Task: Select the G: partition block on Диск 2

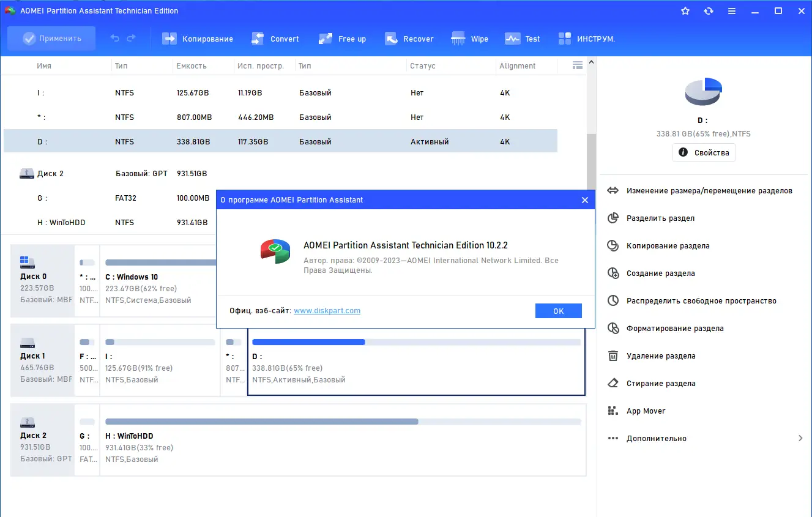Action: pos(88,440)
